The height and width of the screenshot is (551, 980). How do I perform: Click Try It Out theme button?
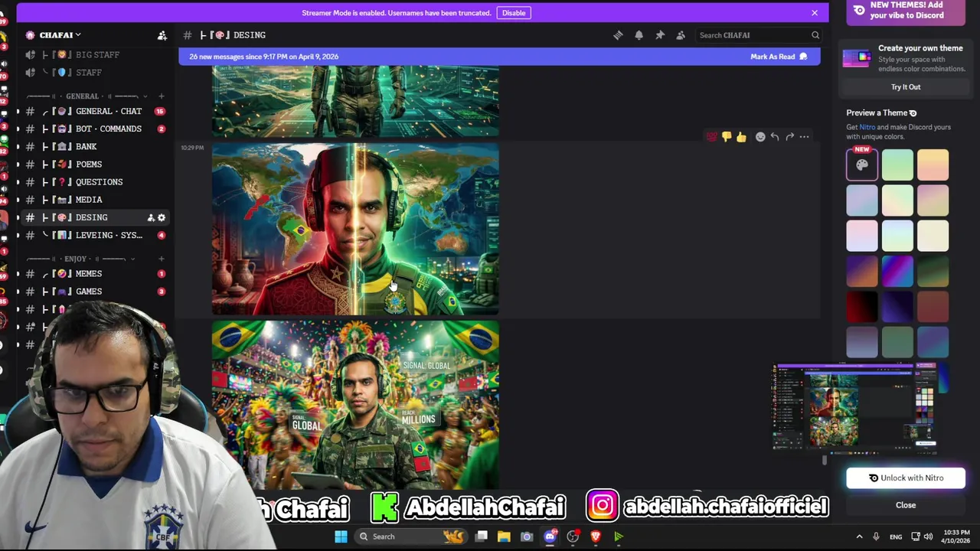[x=906, y=87]
